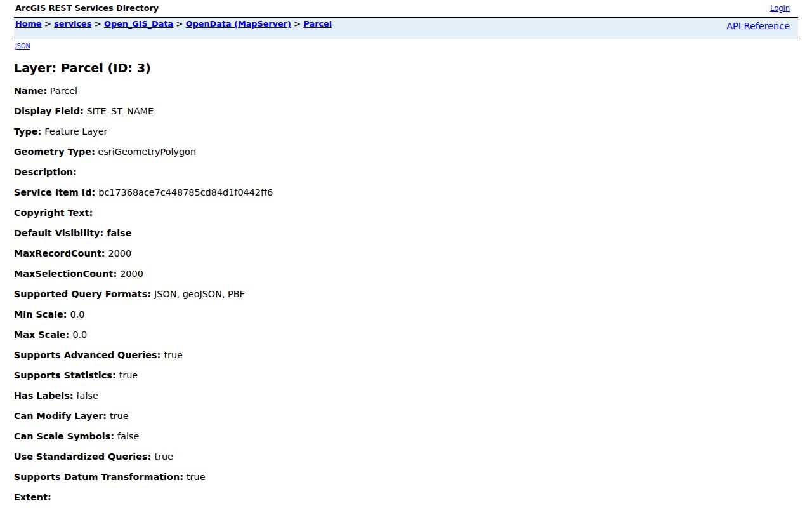
Task: Select the 'Supports Advanced Queries' line
Action: [x=98, y=355]
